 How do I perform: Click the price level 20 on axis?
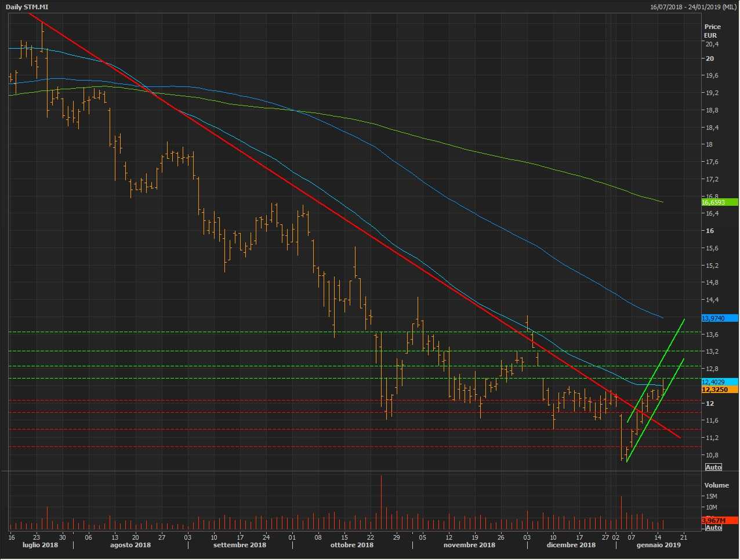coord(710,59)
